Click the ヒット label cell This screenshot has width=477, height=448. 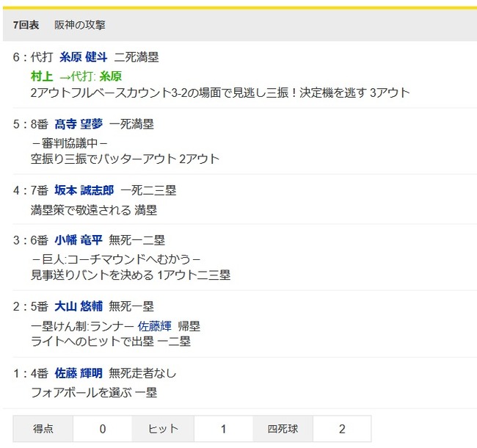pyautogui.click(x=163, y=429)
